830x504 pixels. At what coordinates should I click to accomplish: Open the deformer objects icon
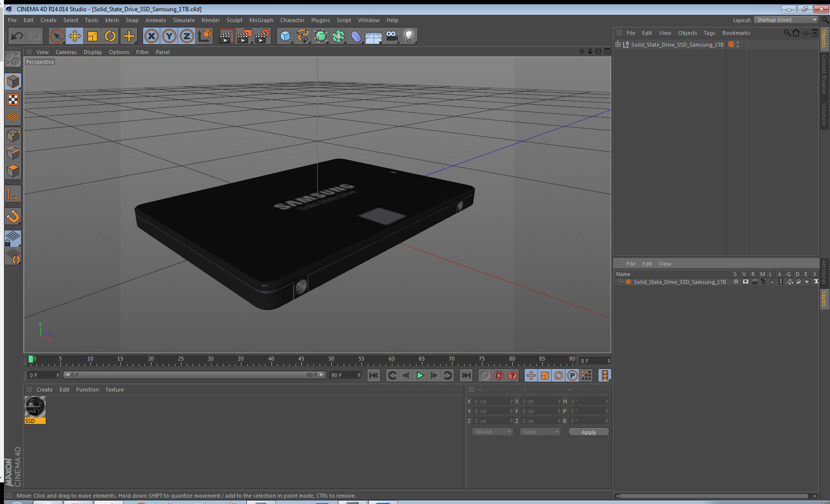[356, 36]
